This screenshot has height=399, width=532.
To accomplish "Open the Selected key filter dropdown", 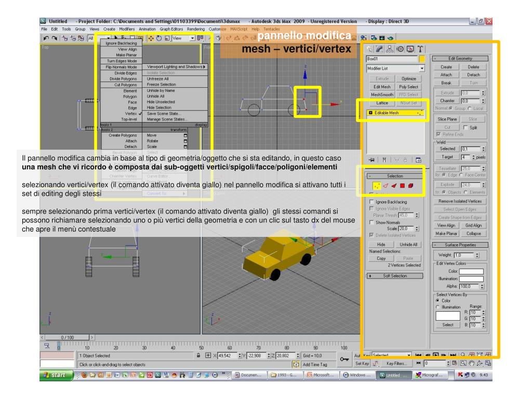I will [x=408, y=355].
